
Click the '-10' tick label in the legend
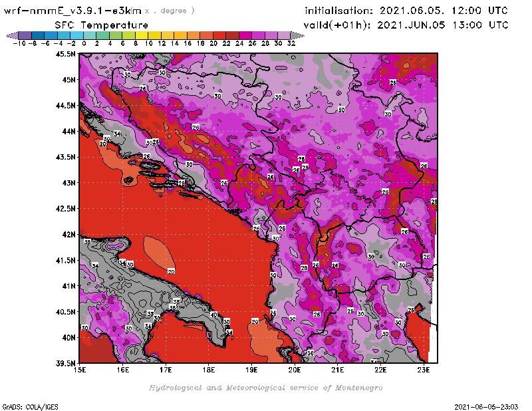tap(19, 43)
